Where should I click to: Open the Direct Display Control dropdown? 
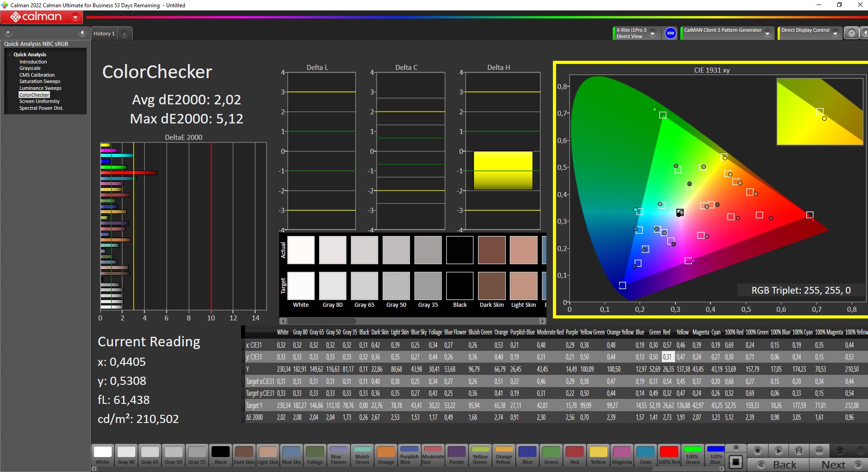point(835,34)
